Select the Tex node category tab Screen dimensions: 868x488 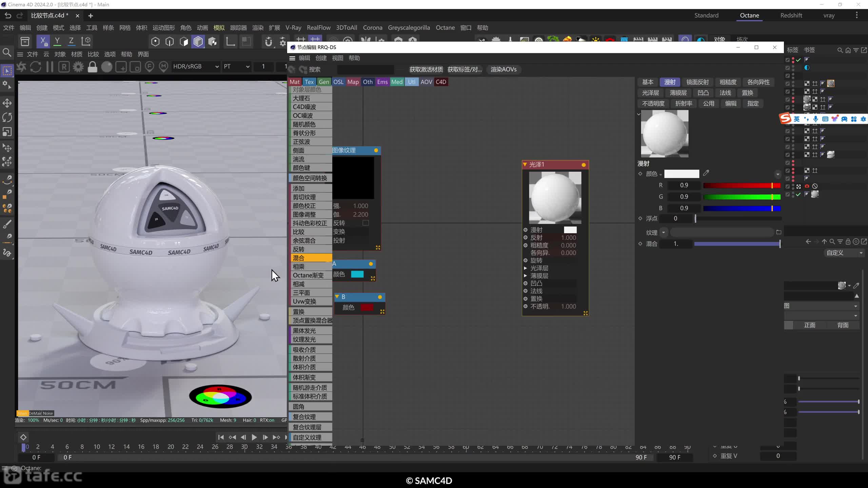pos(309,82)
